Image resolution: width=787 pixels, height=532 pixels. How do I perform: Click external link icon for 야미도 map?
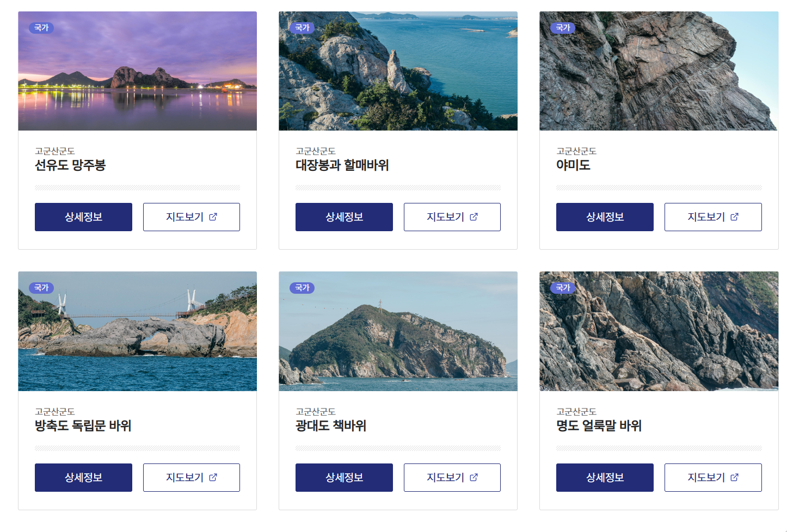tap(734, 216)
